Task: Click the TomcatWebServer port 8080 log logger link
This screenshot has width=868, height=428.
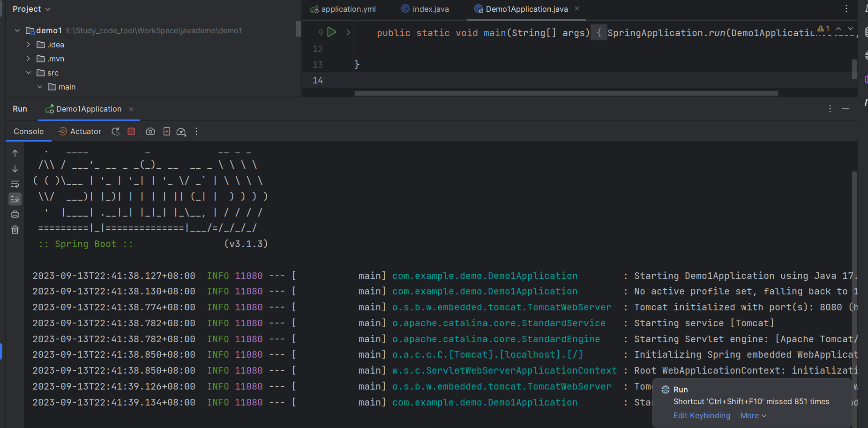Action: (502, 307)
